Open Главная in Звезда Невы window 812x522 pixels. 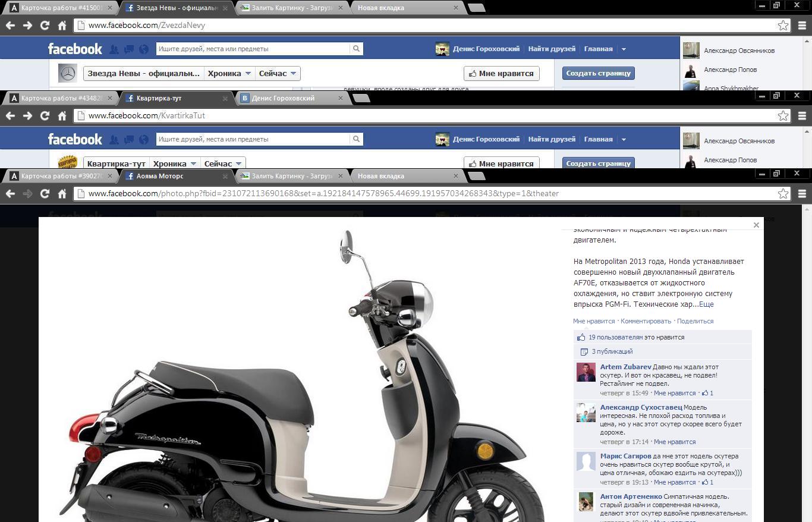(x=598, y=49)
